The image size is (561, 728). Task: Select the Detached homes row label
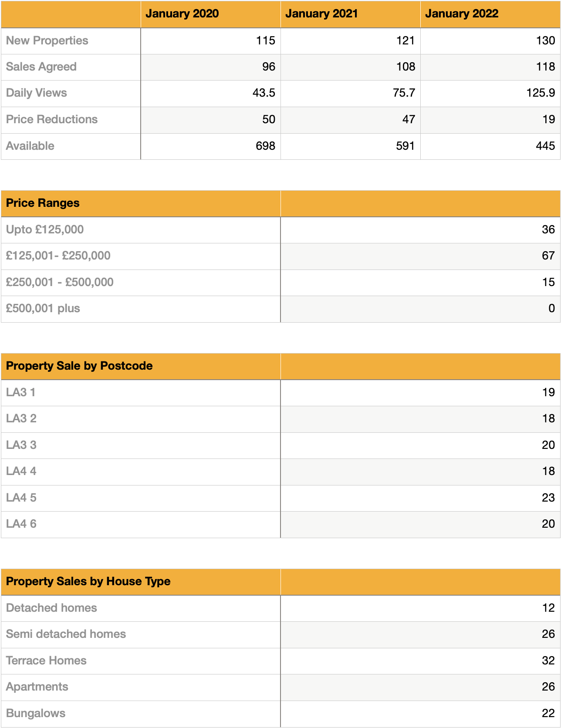(x=51, y=608)
